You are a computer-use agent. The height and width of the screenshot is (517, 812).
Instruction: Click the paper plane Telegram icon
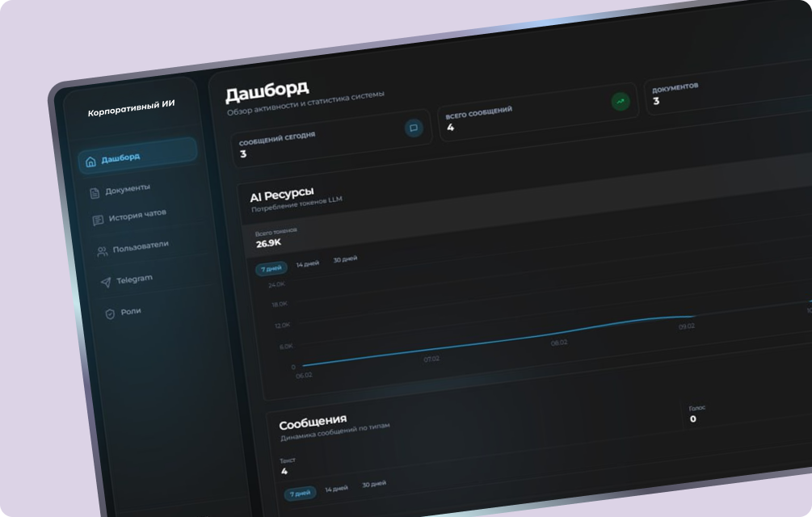click(106, 282)
